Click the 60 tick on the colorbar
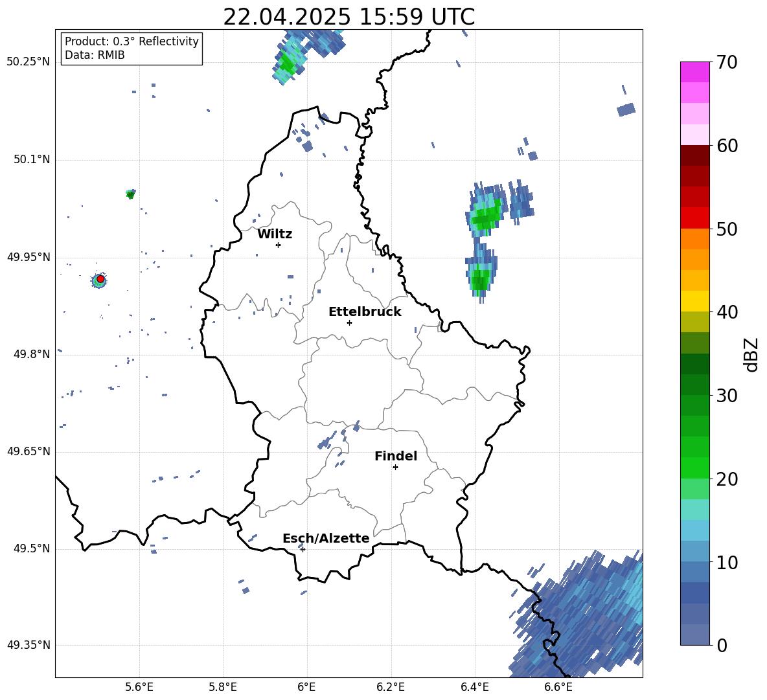767x700 pixels. 727,146
